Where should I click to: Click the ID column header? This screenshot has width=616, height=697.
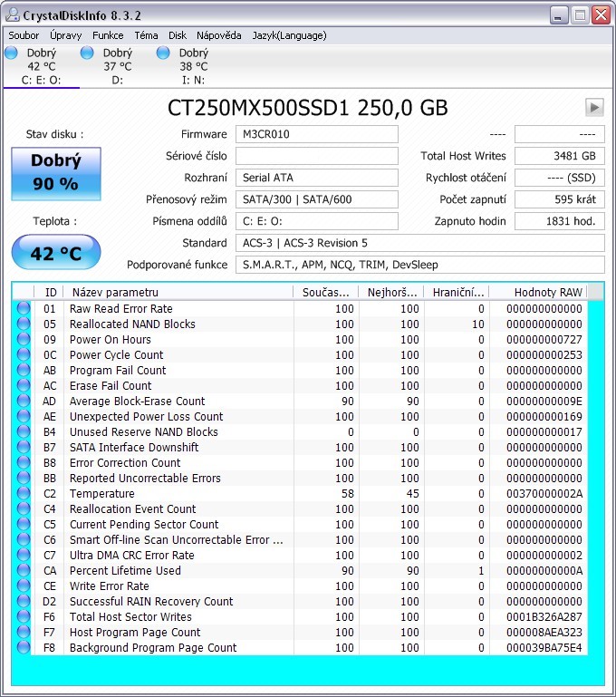tap(49, 292)
